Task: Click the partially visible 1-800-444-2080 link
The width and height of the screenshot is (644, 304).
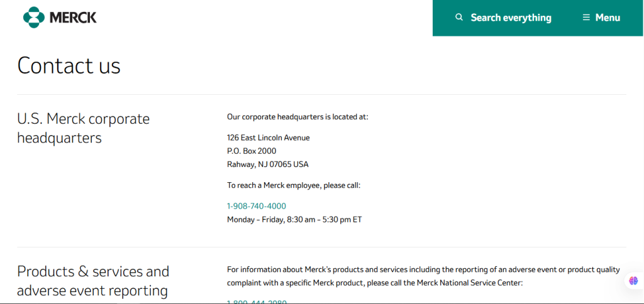Action: tap(257, 302)
